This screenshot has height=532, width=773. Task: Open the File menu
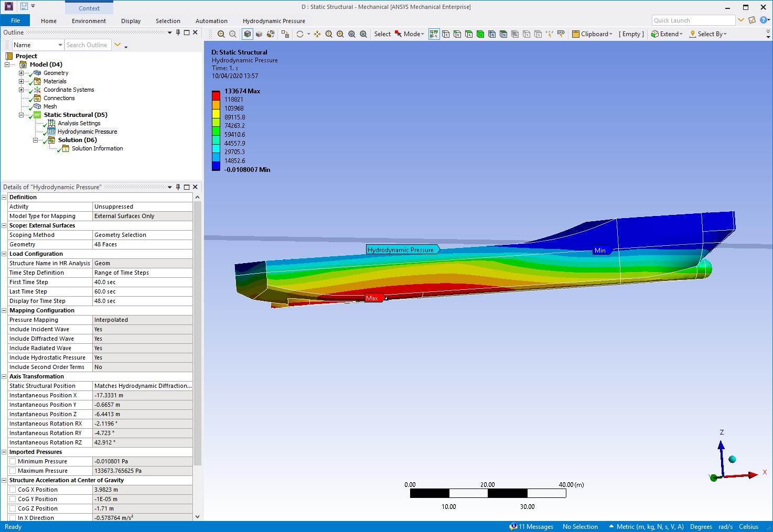click(x=15, y=20)
